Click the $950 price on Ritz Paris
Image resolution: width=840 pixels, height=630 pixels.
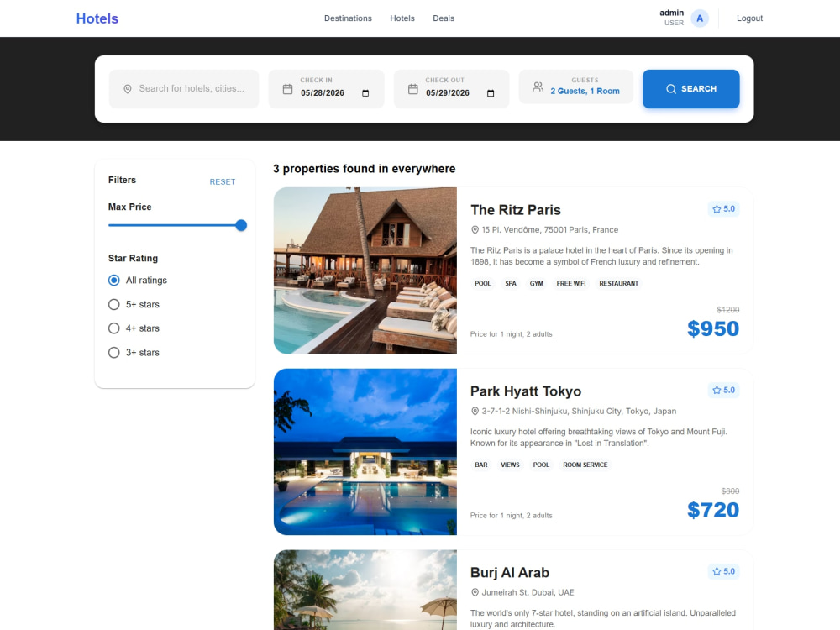pos(713,328)
